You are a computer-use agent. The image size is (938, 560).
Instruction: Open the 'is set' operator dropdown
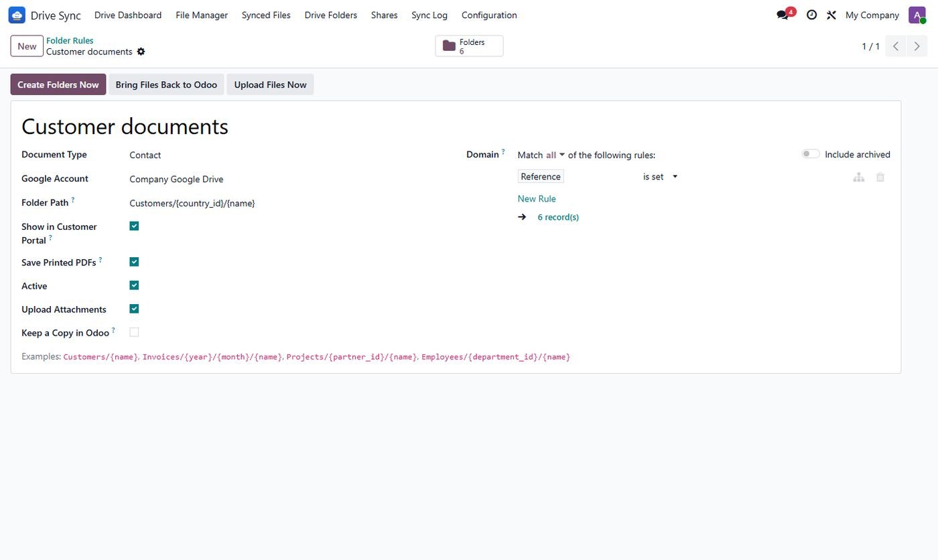coord(660,177)
